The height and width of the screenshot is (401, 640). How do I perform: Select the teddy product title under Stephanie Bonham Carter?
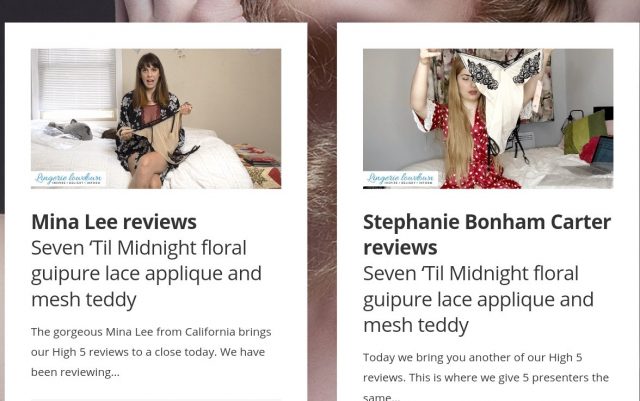coord(478,299)
